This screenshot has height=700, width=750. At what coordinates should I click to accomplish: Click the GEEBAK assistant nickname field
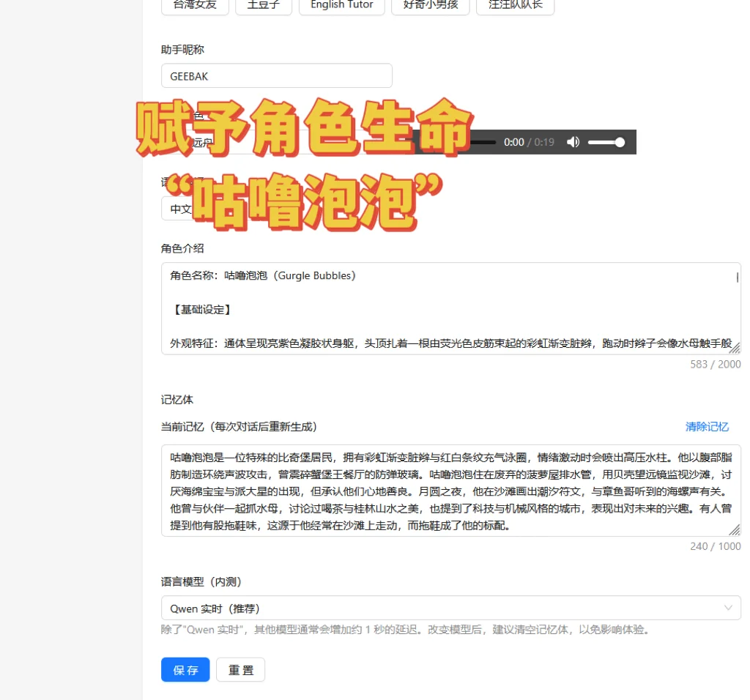pyautogui.click(x=276, y=75)
